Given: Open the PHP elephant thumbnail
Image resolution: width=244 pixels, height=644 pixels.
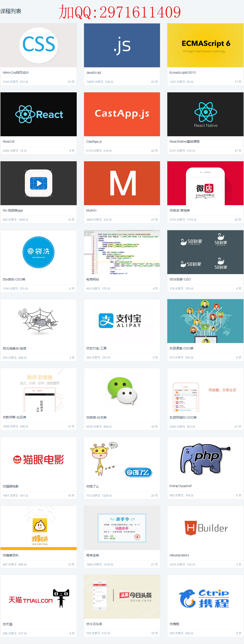Looking at the screenshot, I should tap(205, 459).
